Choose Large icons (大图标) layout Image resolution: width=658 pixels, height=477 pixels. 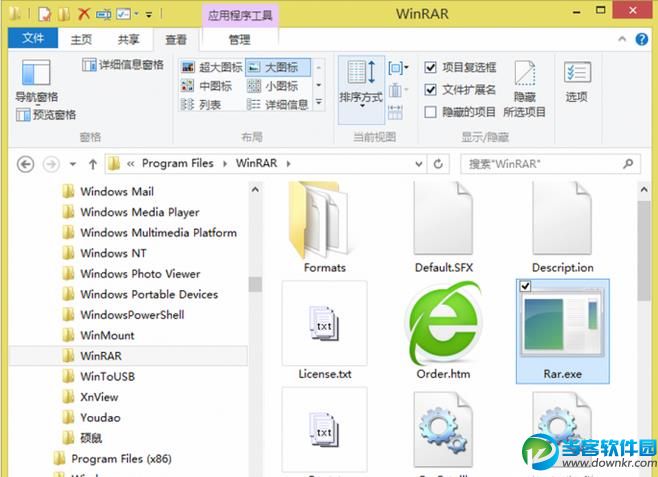tap(278, 67)
